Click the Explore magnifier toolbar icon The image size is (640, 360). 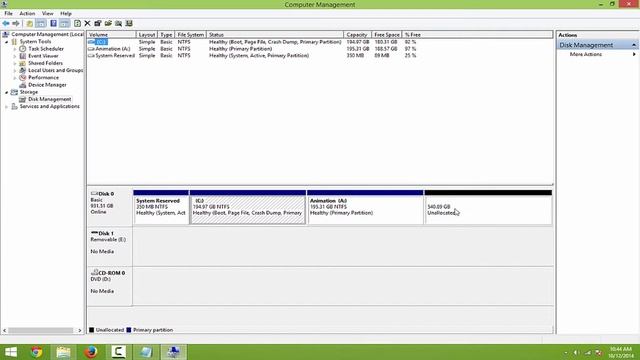[x=118, y=24]
